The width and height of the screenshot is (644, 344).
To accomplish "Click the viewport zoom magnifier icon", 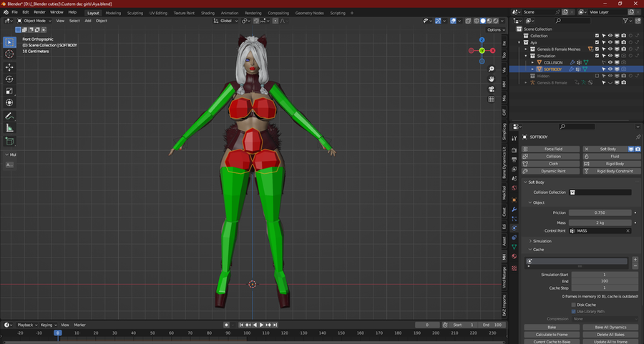I will point(491,69).
